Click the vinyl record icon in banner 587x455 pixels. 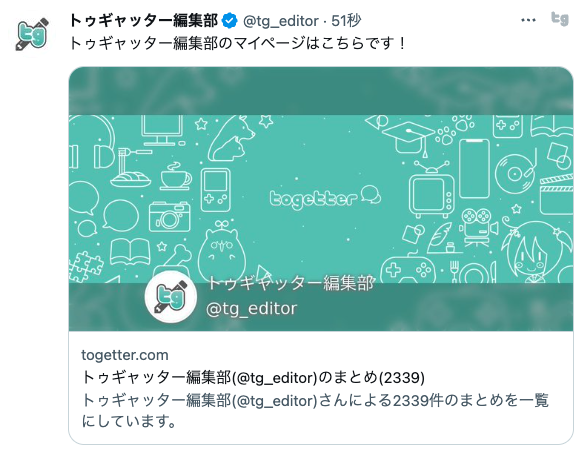[515, 173]
